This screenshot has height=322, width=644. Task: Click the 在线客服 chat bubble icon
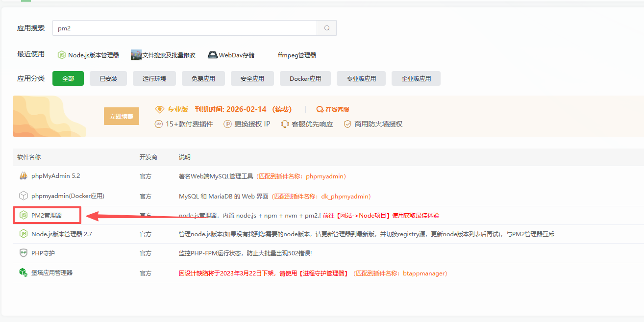point(320,109)
